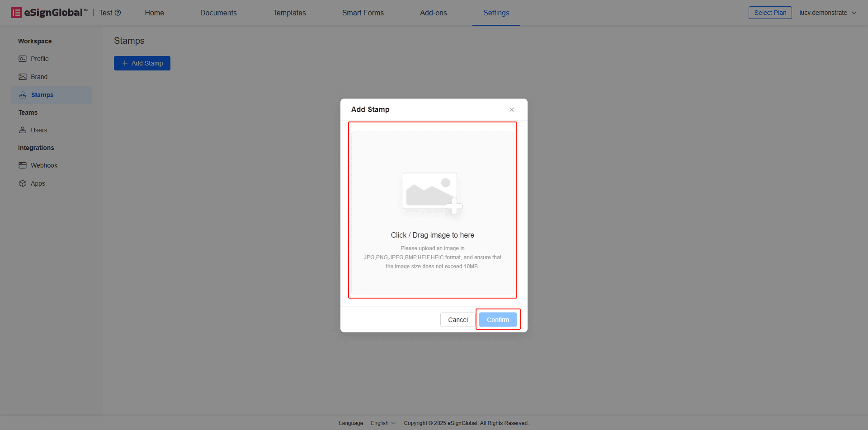
Task: Open the English language dropdown
Action: coord(383,423)
